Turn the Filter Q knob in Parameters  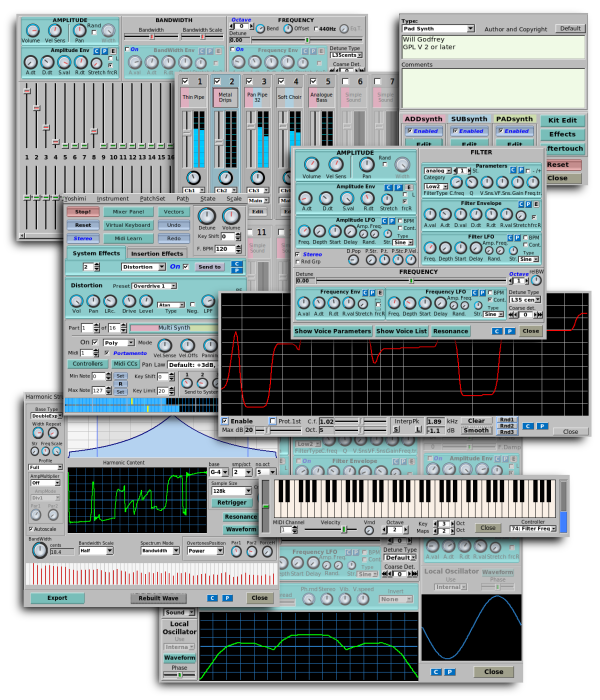coord(471,182)
